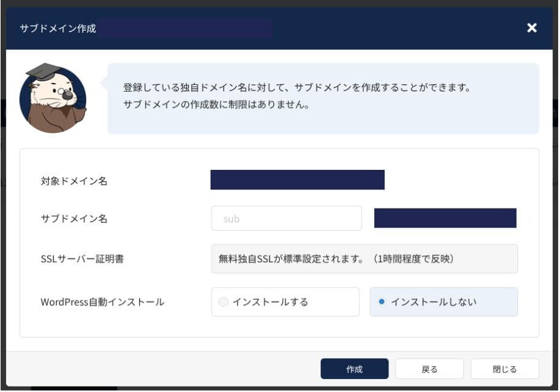Click the mascot's graduation cap
560x392 pixels.
pyautogui.click(x=42, y=71)
